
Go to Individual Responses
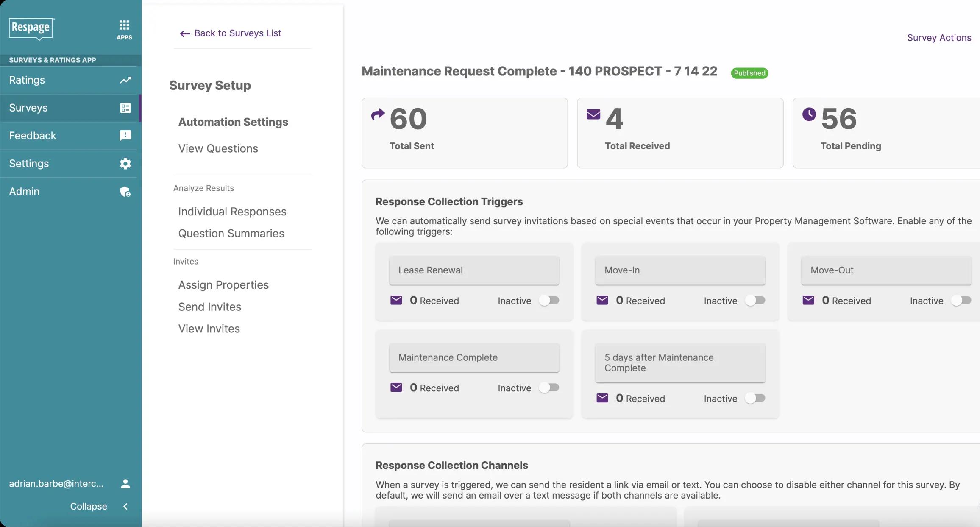tap(232, 212)
